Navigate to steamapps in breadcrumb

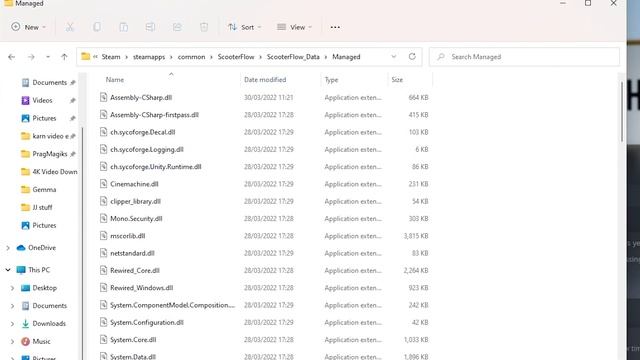point(149,57)
